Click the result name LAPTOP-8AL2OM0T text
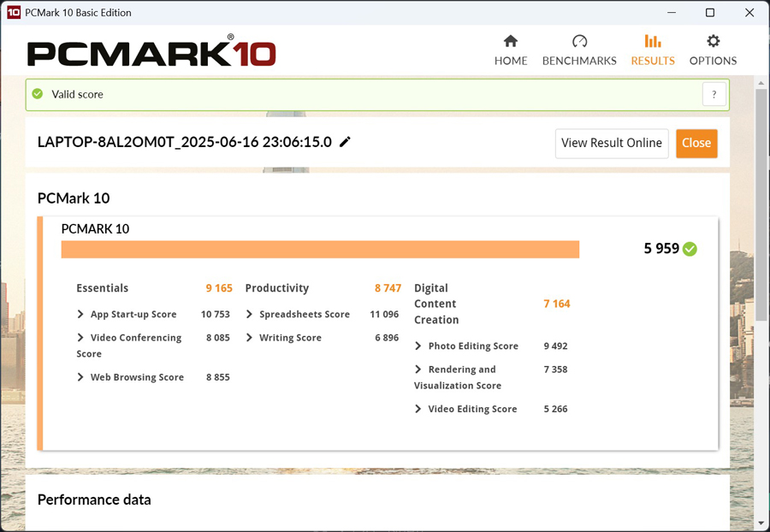The height and width of the screenshot is (532, 770). 185,142
